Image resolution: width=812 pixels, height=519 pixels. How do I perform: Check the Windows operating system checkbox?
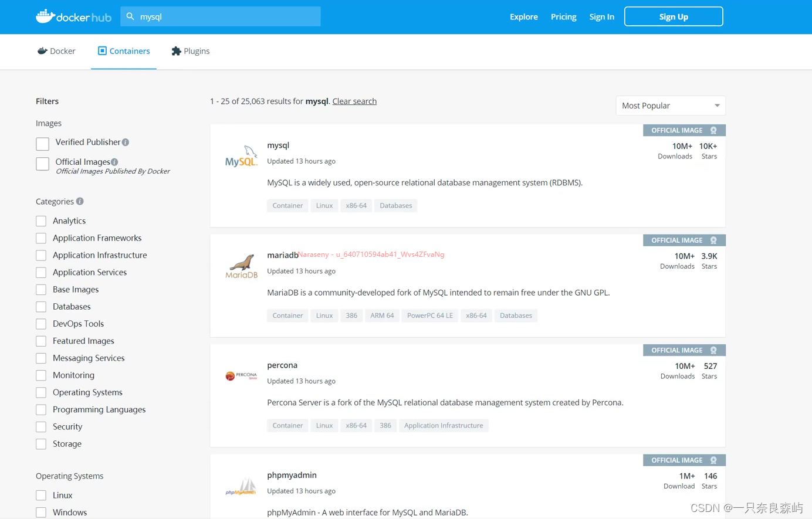(x=41, y=513)
